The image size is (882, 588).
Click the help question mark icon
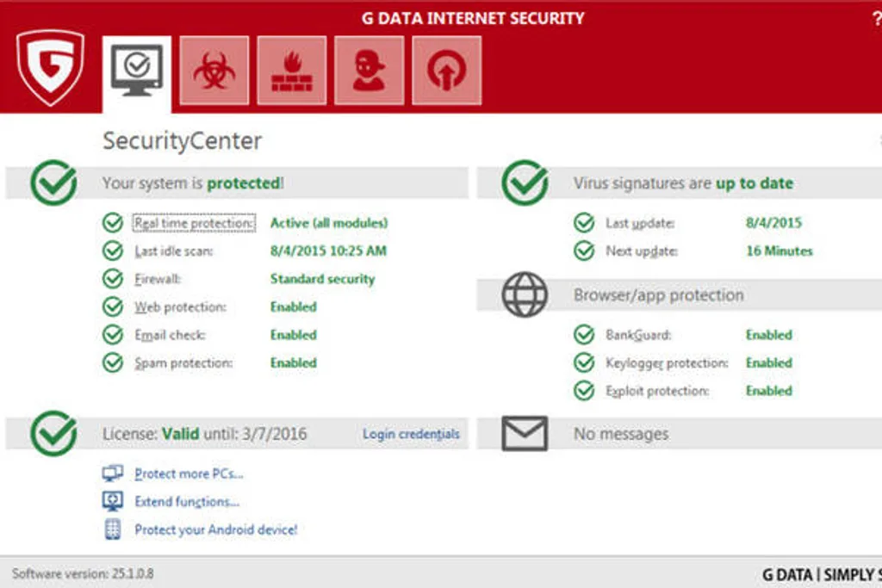point(876,19)
